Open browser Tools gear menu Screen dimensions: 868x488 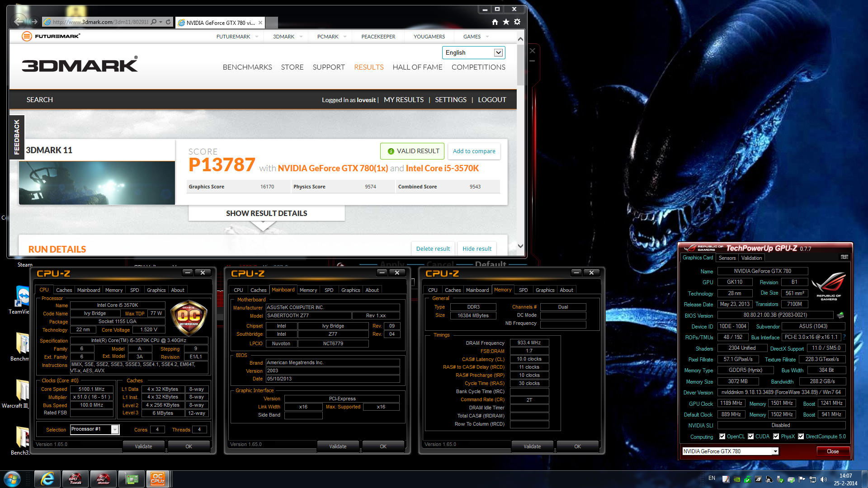[x=517, y=22]
